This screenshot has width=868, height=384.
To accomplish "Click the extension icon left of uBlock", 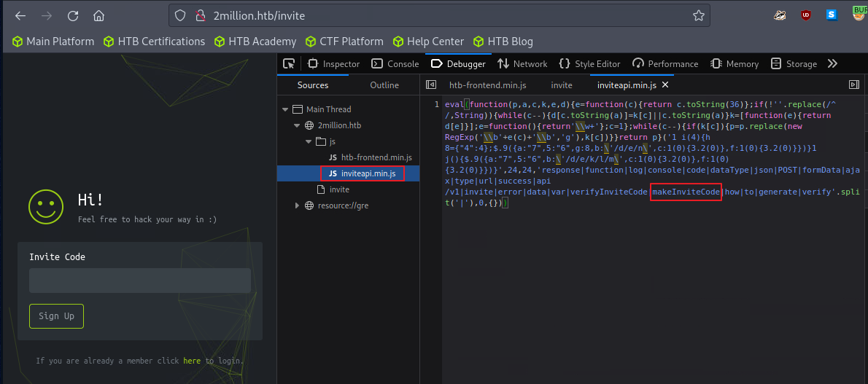I will point(780,15).
